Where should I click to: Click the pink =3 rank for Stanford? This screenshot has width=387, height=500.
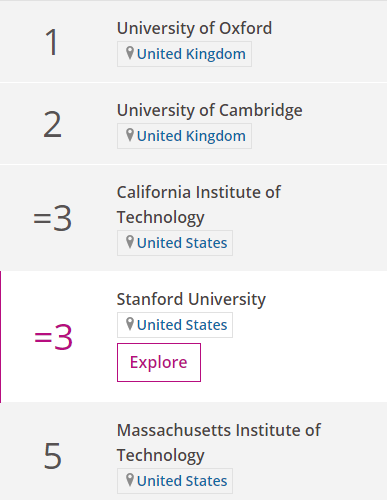[x=53, y=337]
